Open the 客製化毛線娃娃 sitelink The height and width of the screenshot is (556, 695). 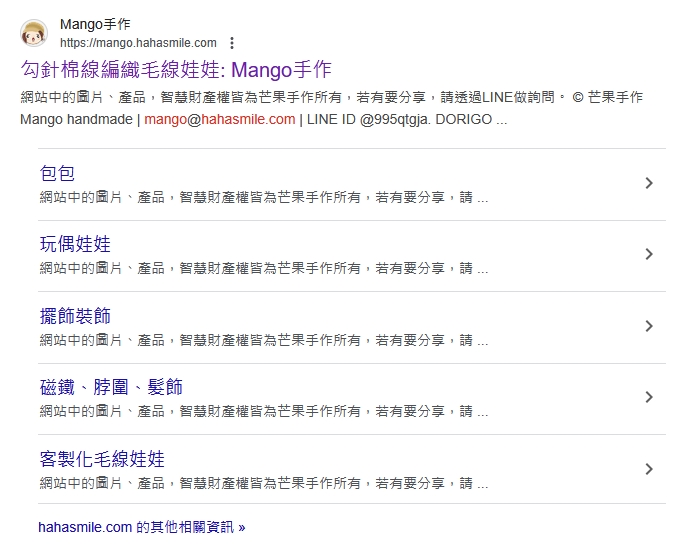[102, 459]
